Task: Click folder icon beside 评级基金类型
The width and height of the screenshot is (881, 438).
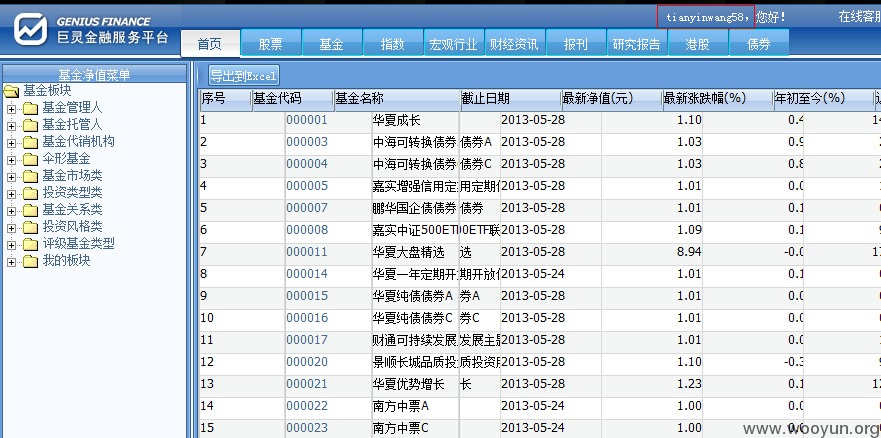Action: pyautogui.click(x=30, y=244)
